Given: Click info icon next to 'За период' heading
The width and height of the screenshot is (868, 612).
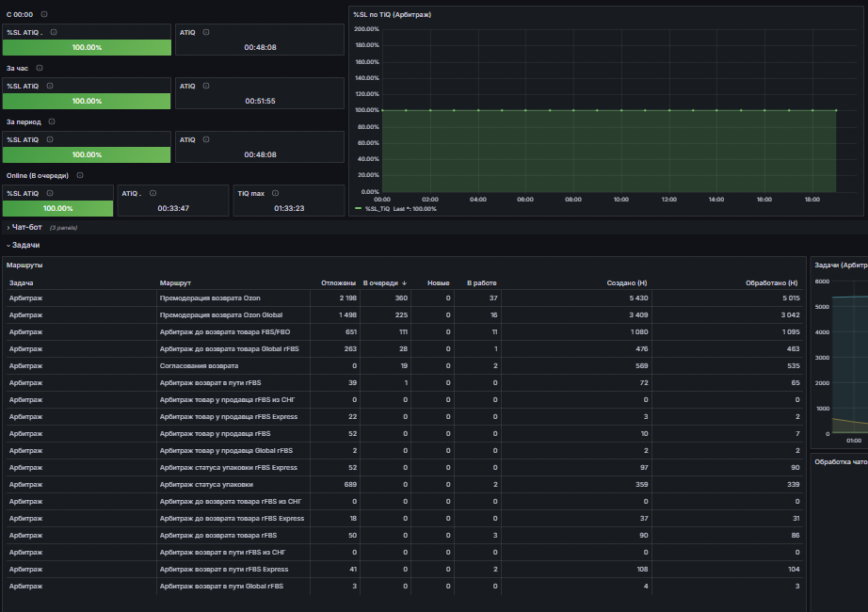Looking at the screenshot, I should [52, 121].
